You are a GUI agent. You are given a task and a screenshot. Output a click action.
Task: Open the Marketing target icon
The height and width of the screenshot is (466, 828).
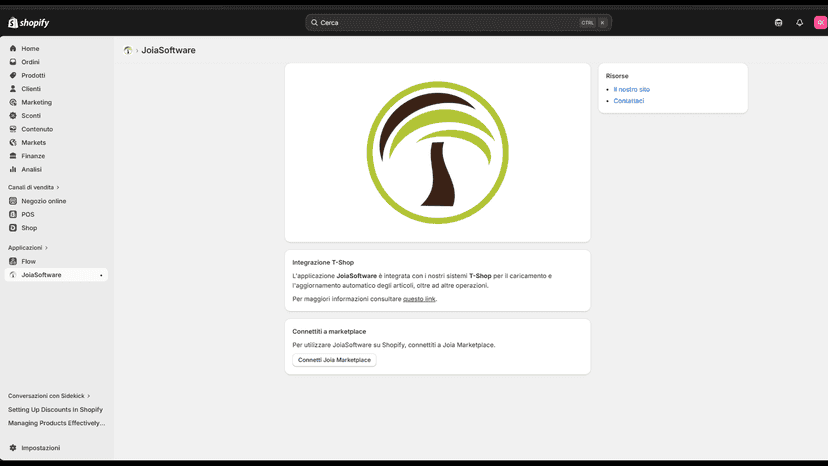[13, 102]
